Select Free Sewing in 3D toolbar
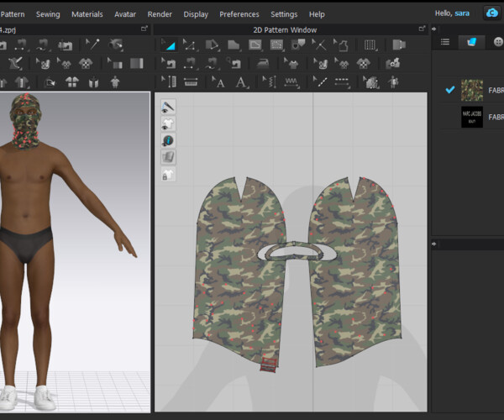The height and width of the screenshot is (420, 504). pos(42,45)
